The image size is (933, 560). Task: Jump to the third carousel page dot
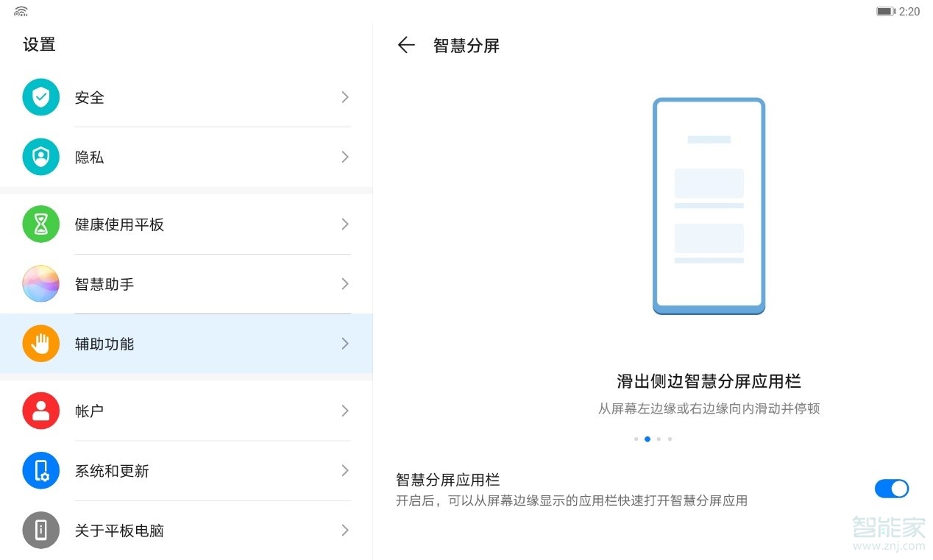point(659,439)
